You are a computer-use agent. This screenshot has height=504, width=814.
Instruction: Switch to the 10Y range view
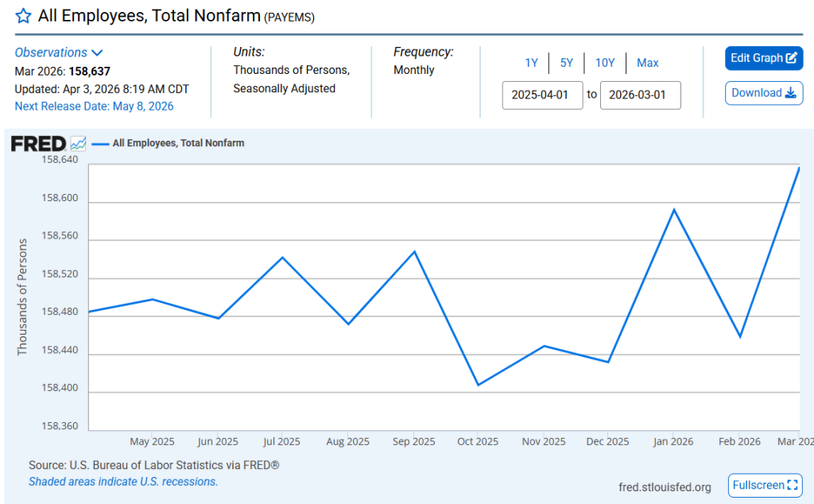605,63
